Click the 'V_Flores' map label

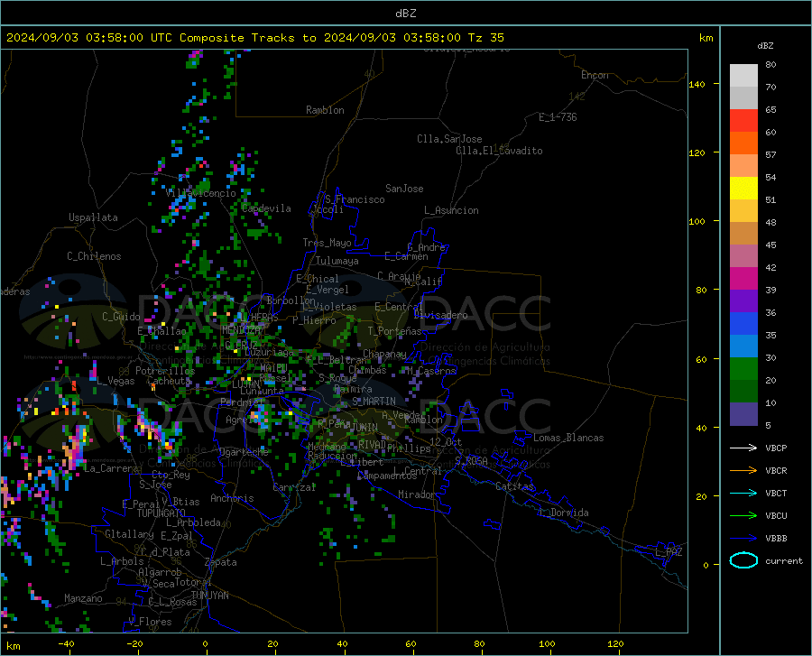[150, 622]
